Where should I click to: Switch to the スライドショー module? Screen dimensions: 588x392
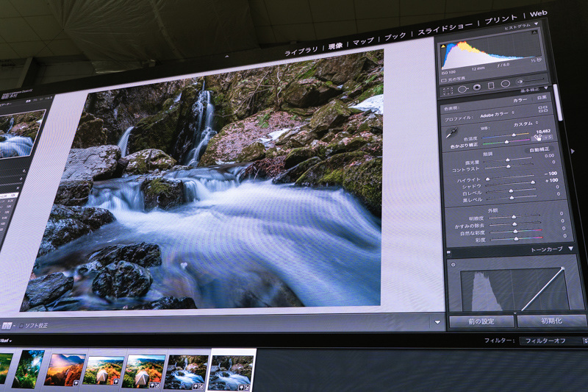click(x=445, y=28)
